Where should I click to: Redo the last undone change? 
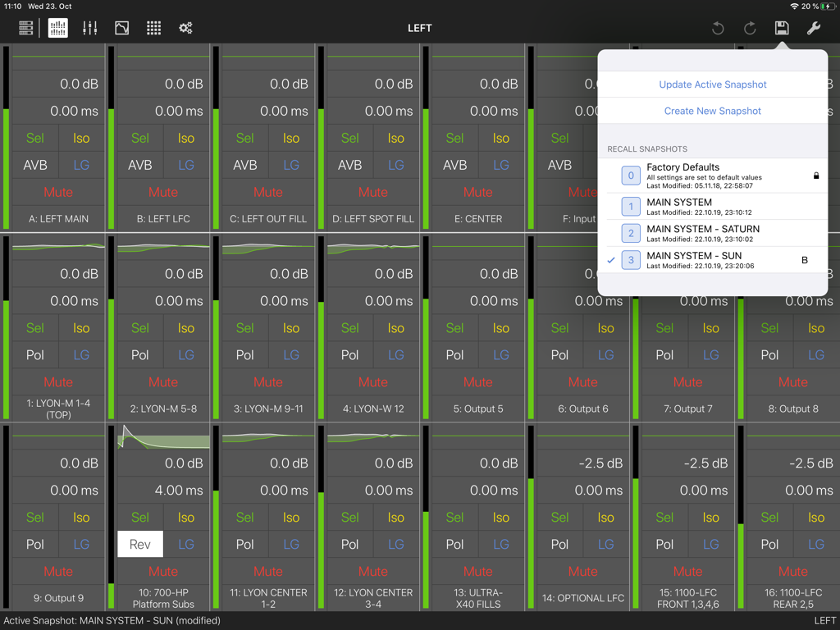click(749, 28)
